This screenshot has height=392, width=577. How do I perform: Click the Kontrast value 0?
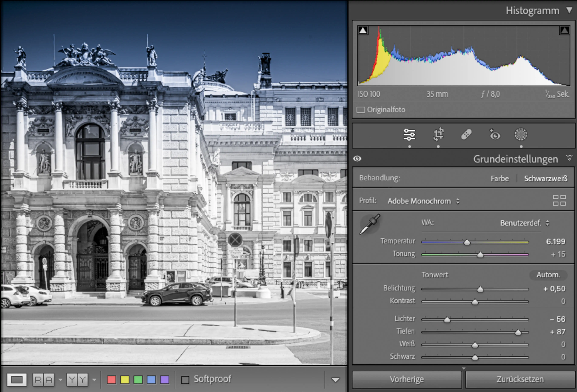pos(563,301)
